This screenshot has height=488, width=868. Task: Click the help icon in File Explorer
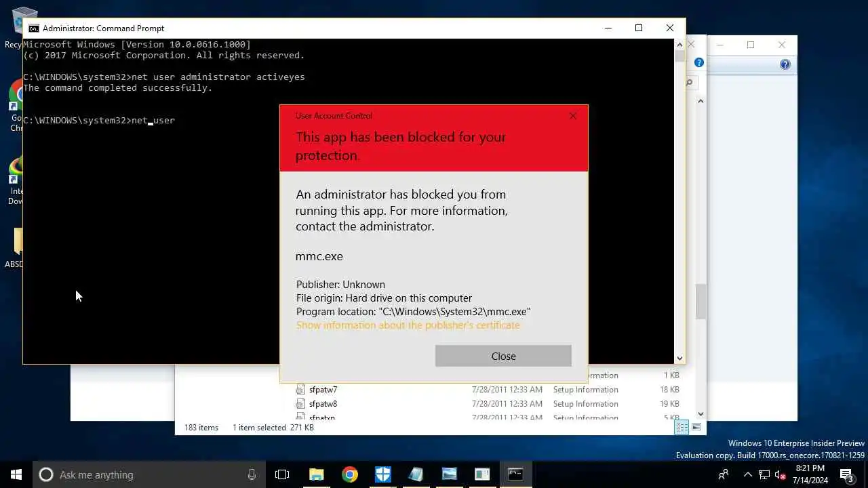(699, 62)
